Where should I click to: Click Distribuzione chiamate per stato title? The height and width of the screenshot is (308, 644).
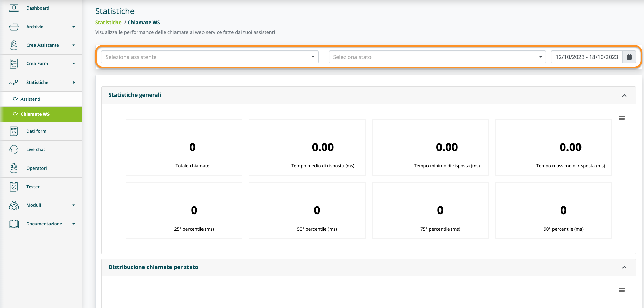pos(153,267)
